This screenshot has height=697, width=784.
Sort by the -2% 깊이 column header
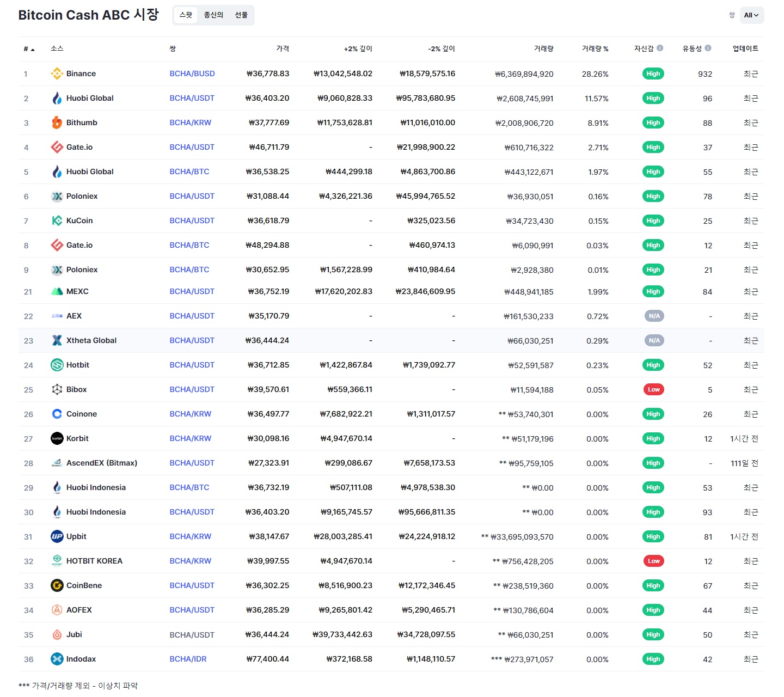coord(442,48)
